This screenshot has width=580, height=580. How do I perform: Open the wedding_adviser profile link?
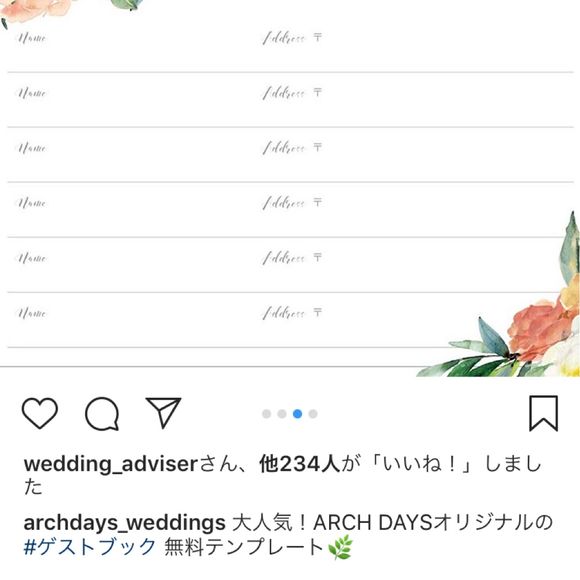click(111, 464)
